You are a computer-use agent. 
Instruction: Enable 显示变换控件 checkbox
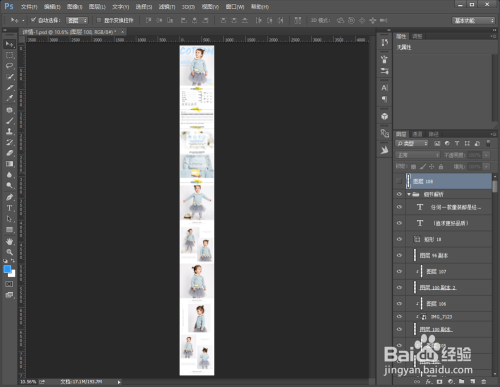(x=99, y=20)
